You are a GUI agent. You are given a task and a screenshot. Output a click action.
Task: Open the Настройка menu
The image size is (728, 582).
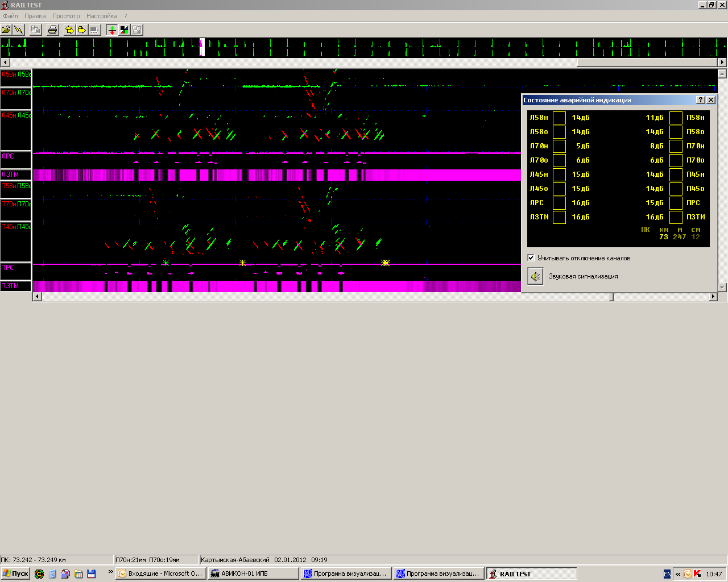point(102,16)
